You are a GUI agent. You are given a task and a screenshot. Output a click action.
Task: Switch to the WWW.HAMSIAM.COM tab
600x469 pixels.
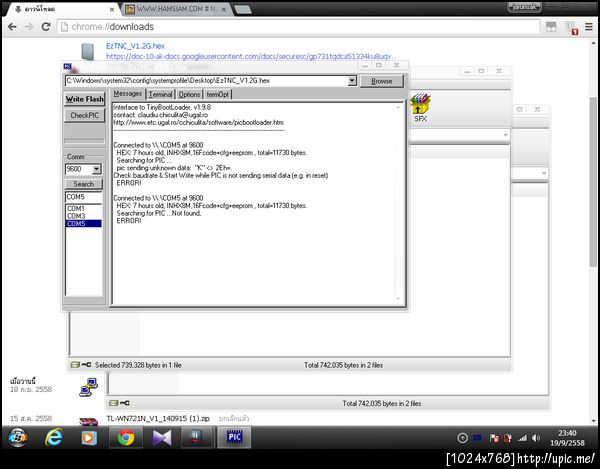(x=176, y=9)
